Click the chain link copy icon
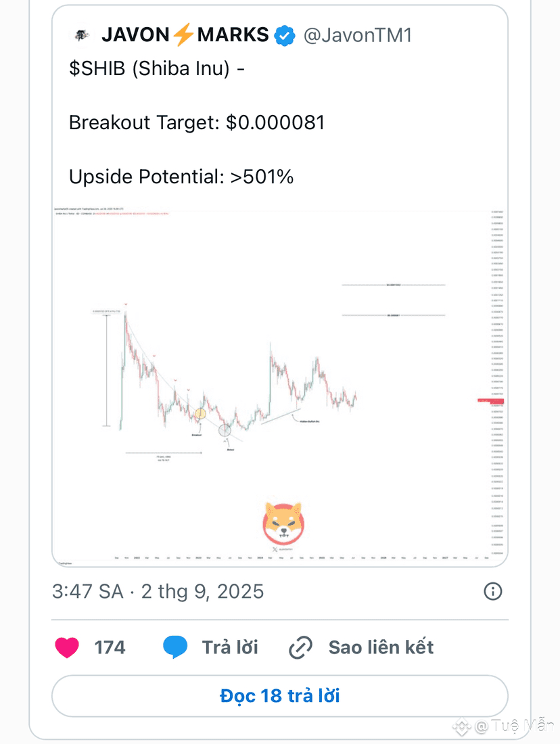The image size is (560, 744). pyautogui.click(x=300, y=647)
